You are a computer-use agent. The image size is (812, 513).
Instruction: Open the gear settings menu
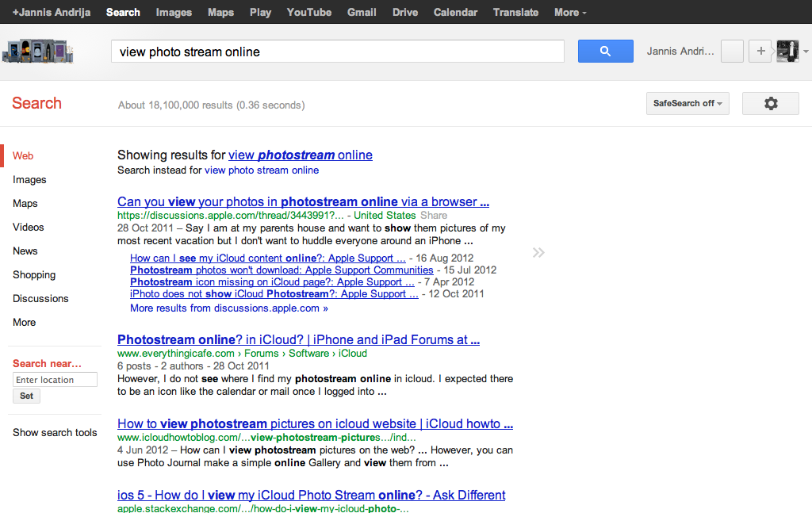[771, 104]
